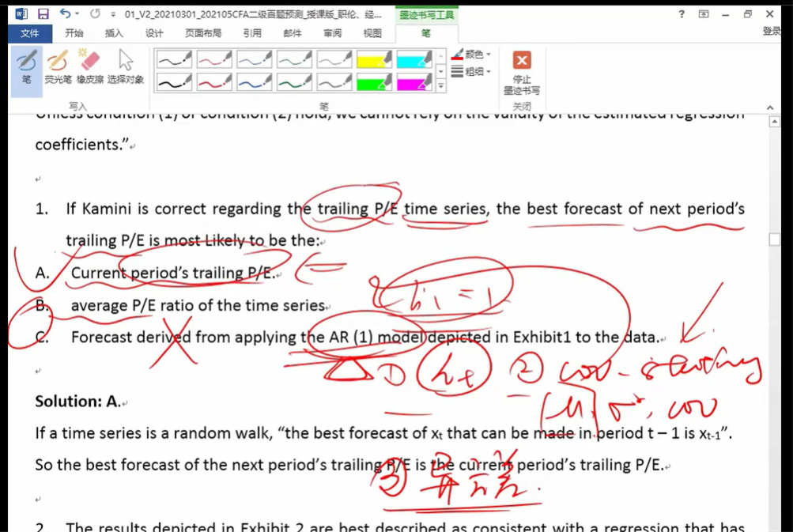
Task: Open the File (文件) menu
Action: [29, 33]
